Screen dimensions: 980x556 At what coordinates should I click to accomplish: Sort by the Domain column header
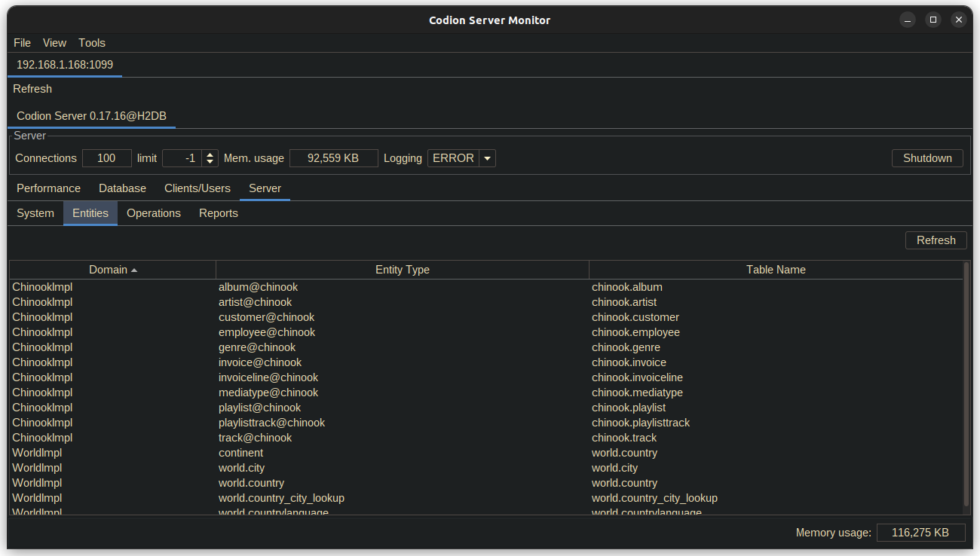tap(112, 270)
